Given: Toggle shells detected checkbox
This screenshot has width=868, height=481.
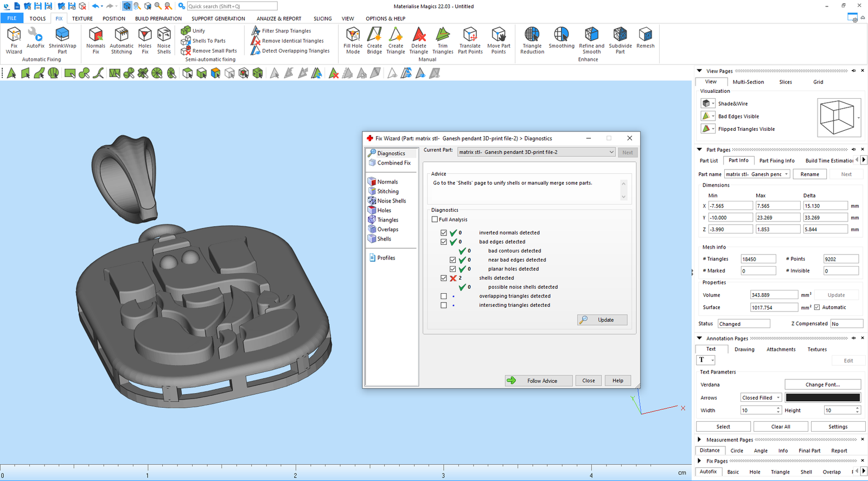Looking at the screenshot, I should (444, 278).
